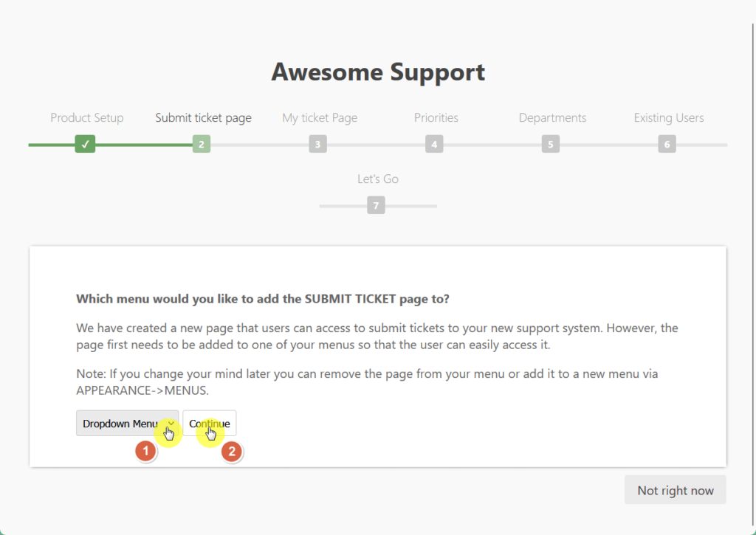The image size is (756, 535).
Task: Select the Product Setup step label
Action: click(x=87, y=117)
